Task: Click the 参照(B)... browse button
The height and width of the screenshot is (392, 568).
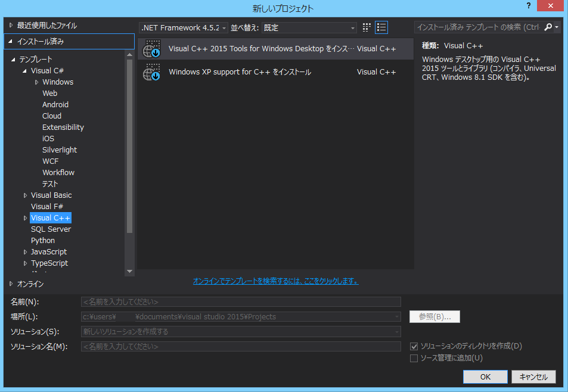Action: pos(434,317)
